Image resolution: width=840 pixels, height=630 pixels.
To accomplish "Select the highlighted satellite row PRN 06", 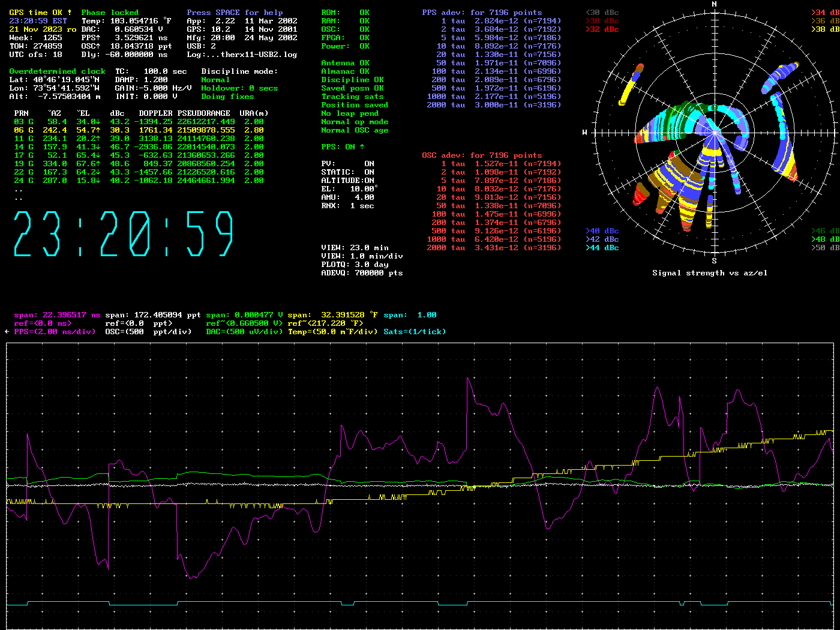I will tap(139, 130).
